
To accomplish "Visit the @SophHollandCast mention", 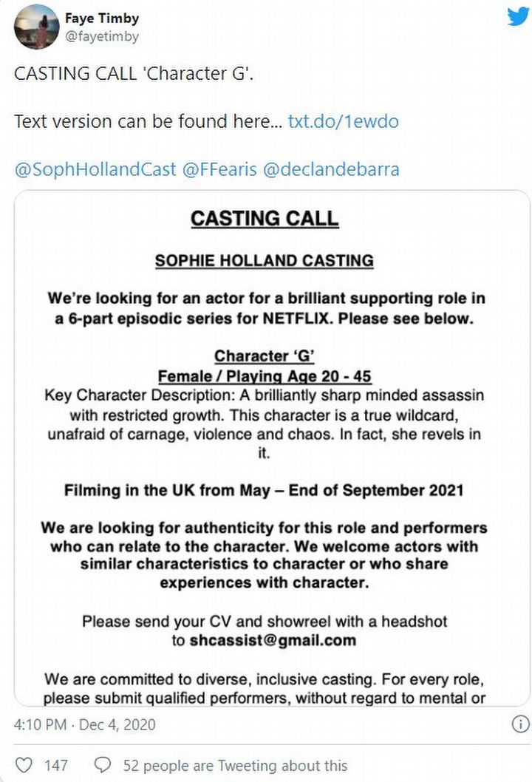I will pyautogui.click(x=95, y=169).
